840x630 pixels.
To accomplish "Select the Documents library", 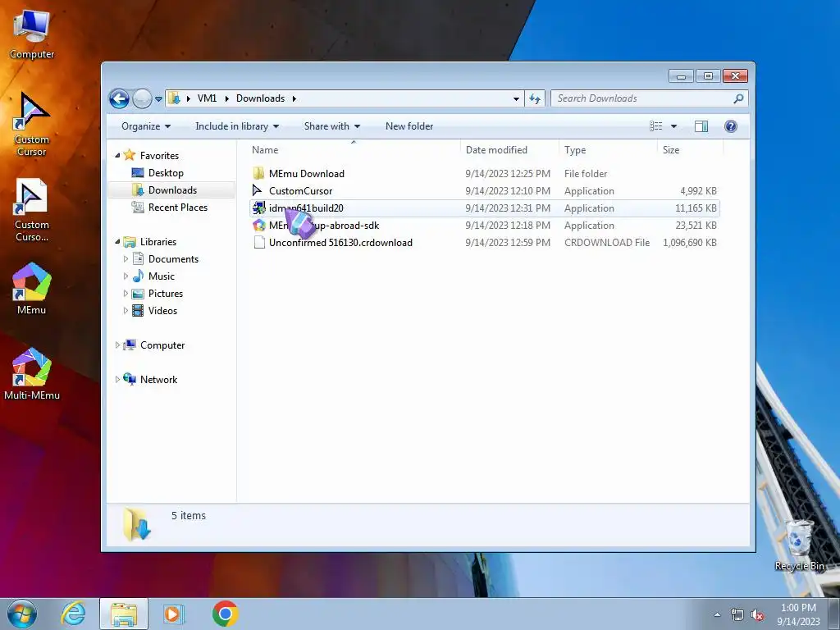I will pyautogui.click(x=173, y=259).
